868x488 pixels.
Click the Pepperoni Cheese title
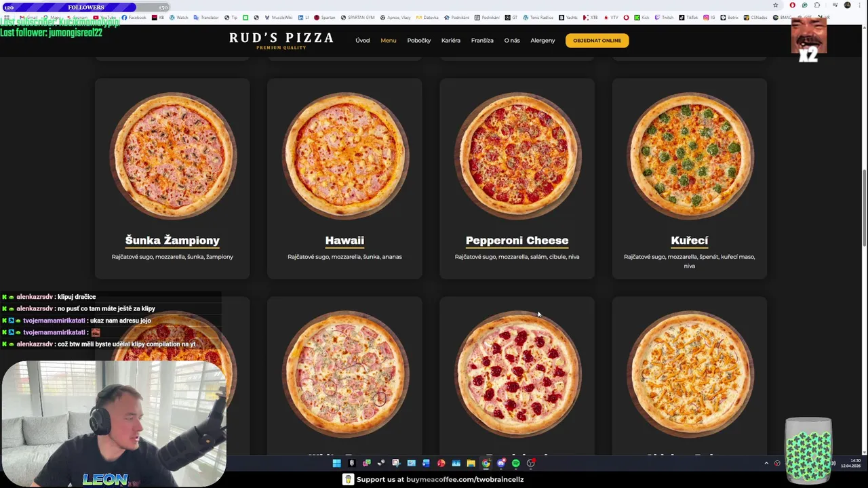[x=517, y=241]
